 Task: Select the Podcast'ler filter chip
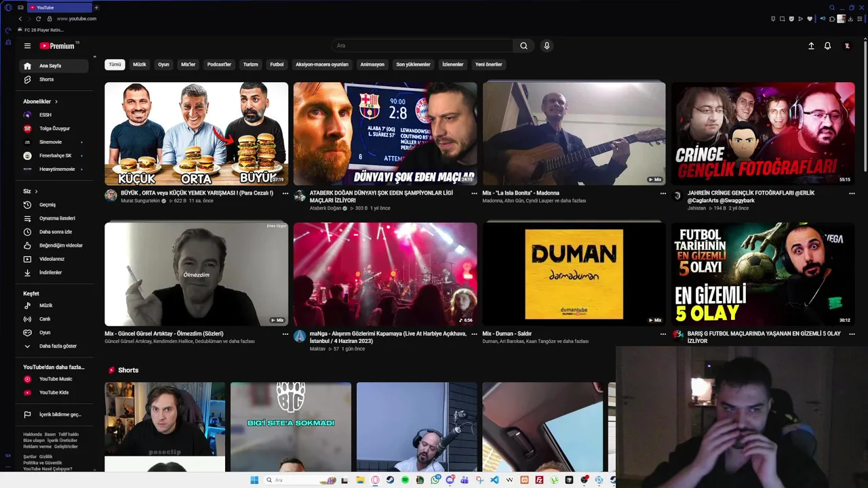pos(219,64)
